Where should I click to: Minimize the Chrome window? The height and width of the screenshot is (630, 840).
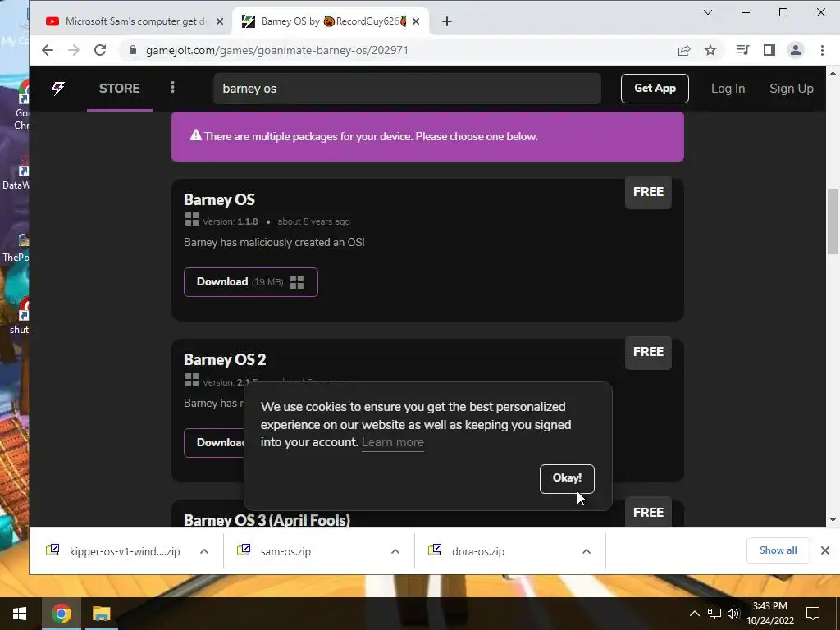click(745, 12)
